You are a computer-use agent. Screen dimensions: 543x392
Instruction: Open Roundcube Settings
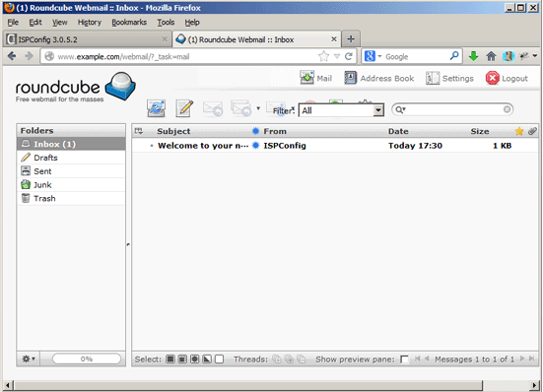(449, 78)
